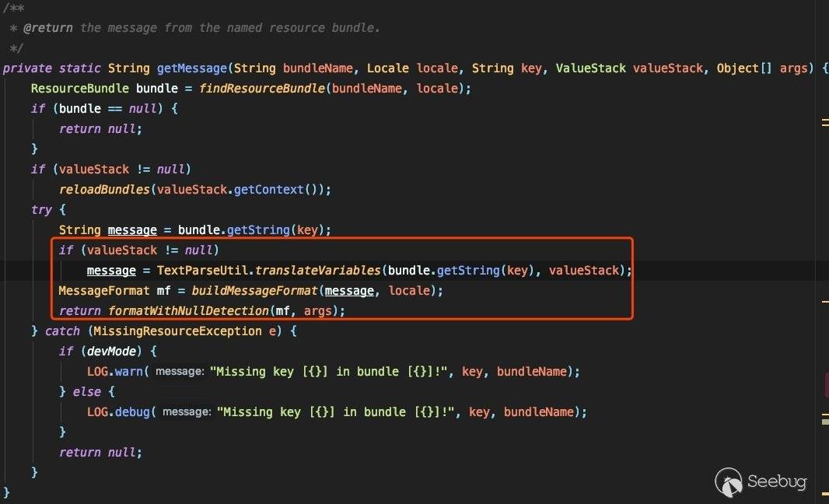Click the try keyword

click(41, 209)
